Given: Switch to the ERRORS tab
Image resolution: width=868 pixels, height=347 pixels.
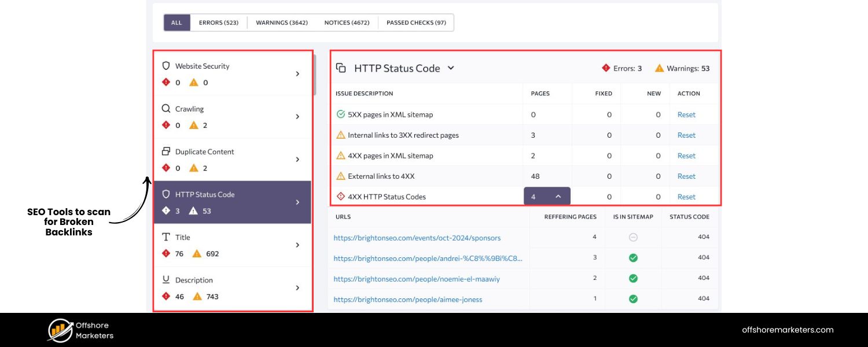Looking at the screenshot, I should click(x=218, y=23).
